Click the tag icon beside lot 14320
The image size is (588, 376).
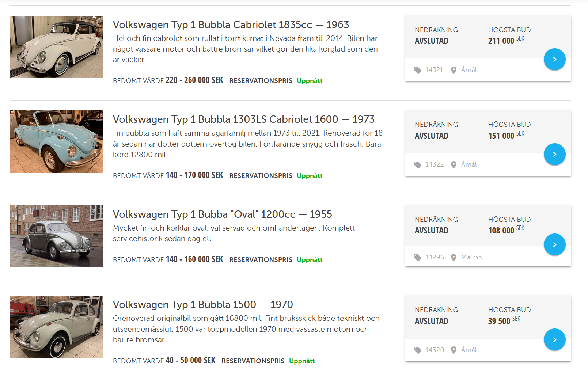[418, 350]
